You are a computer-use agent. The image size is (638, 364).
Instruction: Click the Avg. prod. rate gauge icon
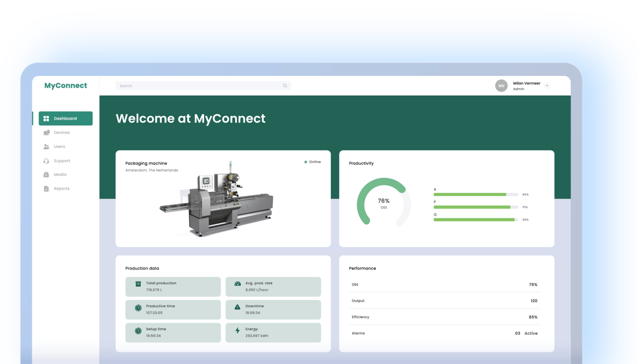(x=238, y=284)
